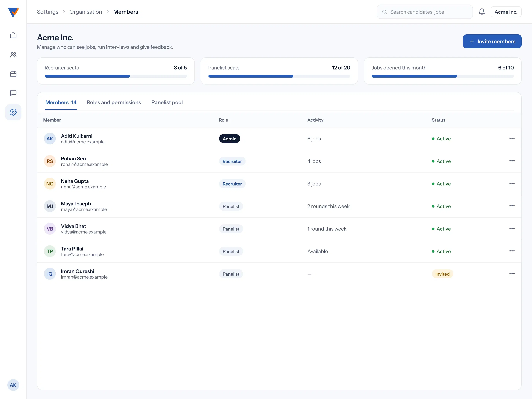Click '2 rounds this week' activity cell
Image resolution: width=532 pixels, height=399 pixels.
pos(328,206)
